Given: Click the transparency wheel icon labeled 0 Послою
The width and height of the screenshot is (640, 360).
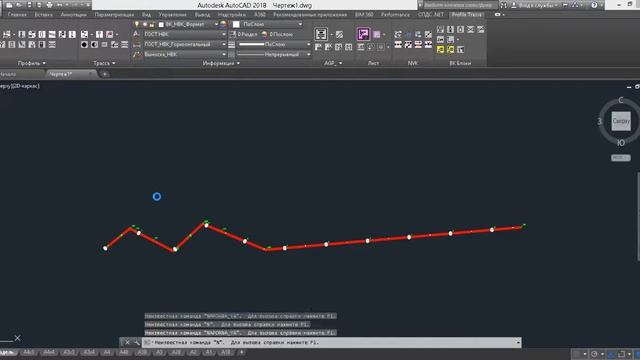Looking at the screenshot, I should click(x=264, y=34).
